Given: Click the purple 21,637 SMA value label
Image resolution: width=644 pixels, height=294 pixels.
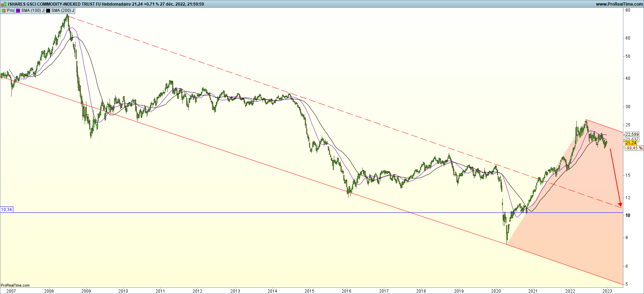Looking at the screenshot, I should point(632,139).
